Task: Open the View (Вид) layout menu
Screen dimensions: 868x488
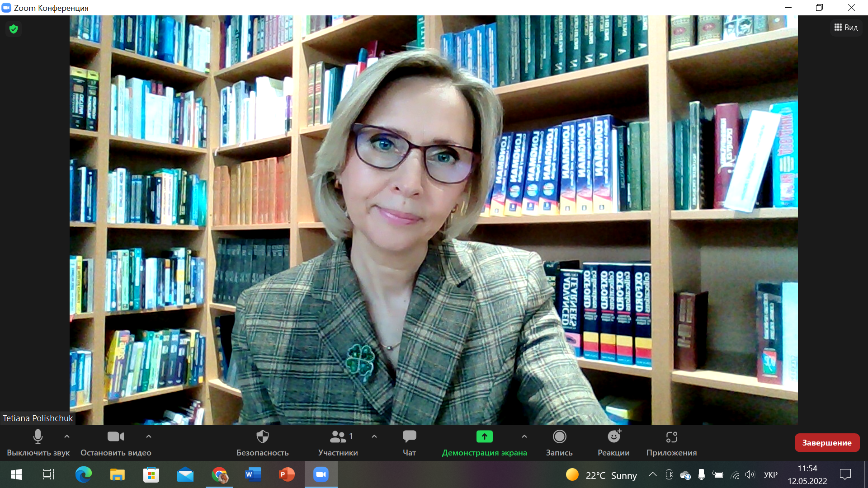Action: pos(846,28)
